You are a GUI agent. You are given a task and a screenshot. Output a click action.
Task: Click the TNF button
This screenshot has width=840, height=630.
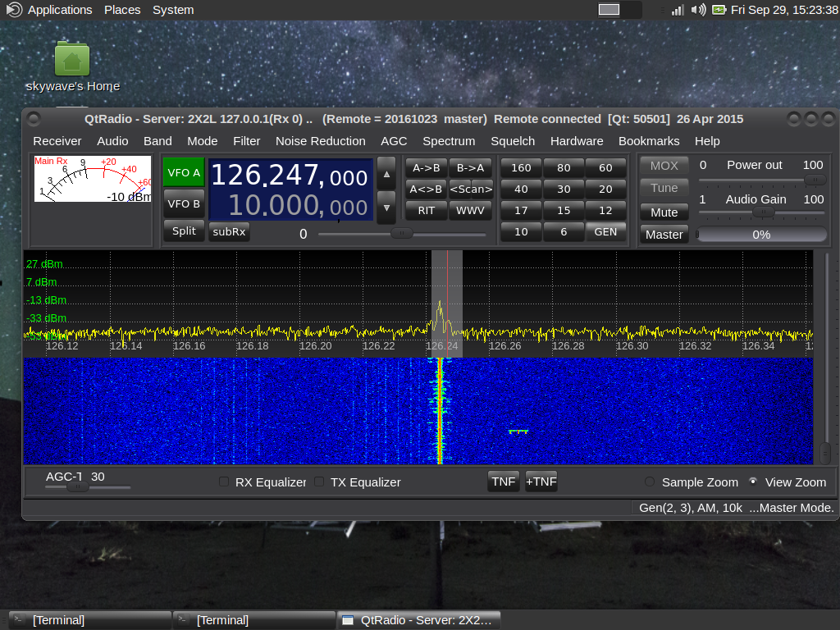click(x=504, y=482)
